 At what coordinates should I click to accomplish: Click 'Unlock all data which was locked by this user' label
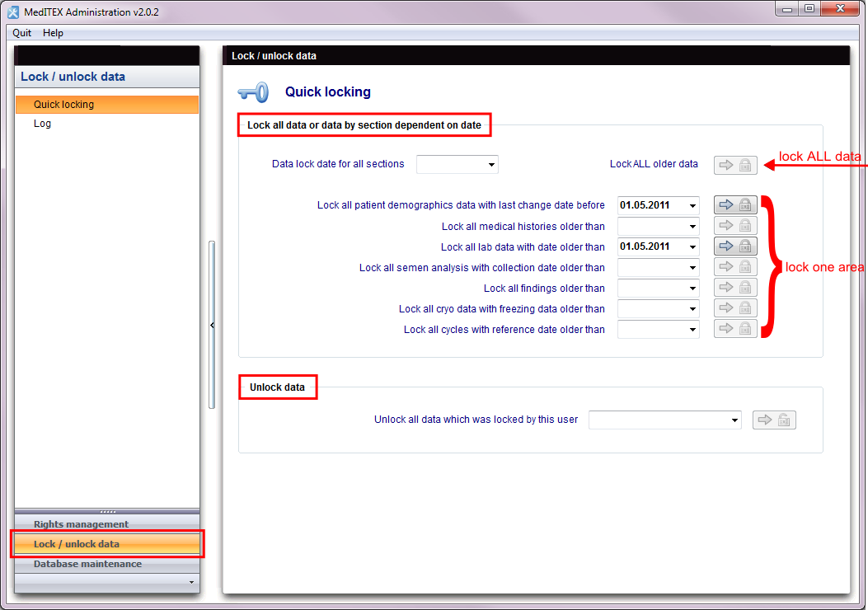pyautogui.click(x=476, y=419)
